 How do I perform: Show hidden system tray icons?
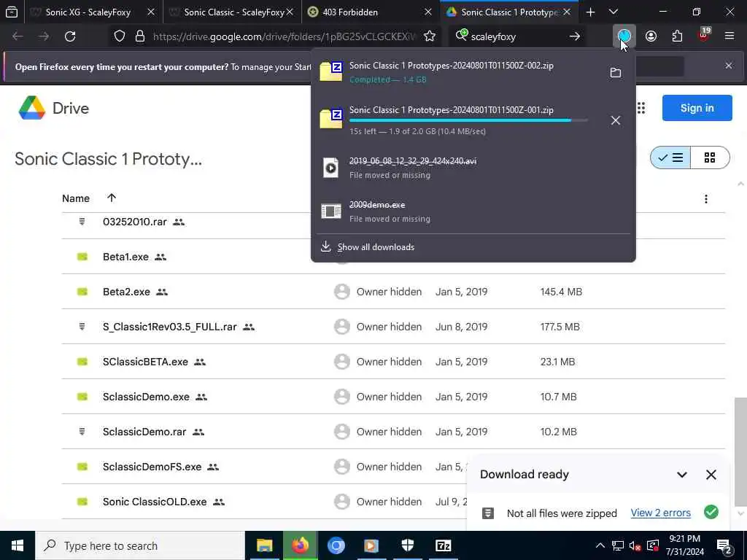[600, 545]
